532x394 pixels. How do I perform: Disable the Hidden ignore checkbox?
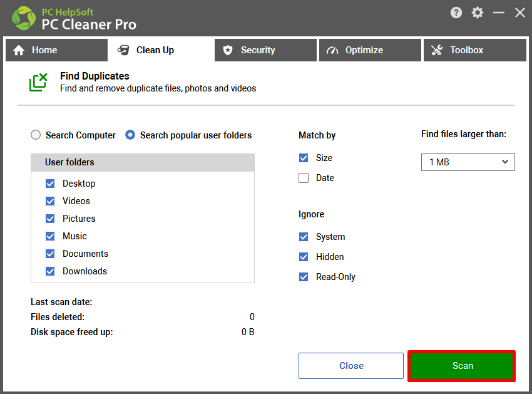click(304, 257)
